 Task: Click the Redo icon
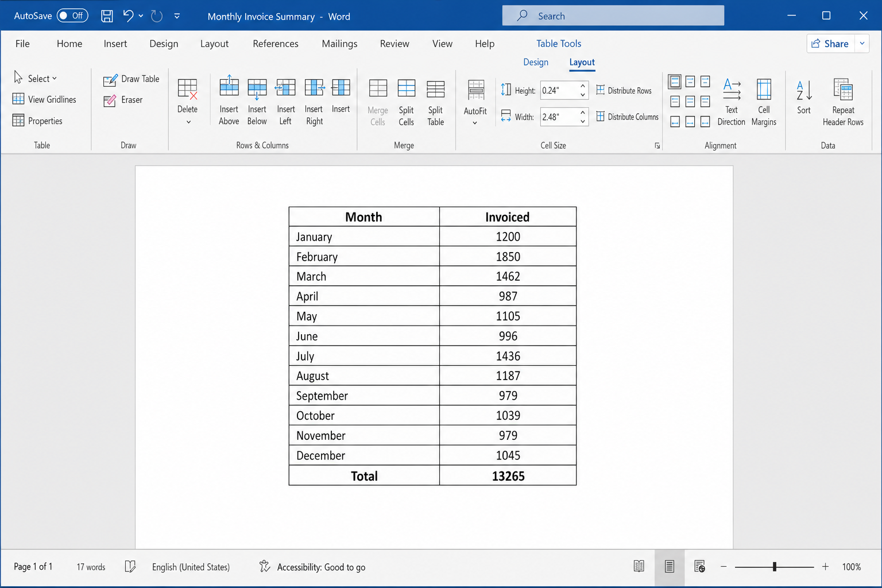(x=156, y=16)
